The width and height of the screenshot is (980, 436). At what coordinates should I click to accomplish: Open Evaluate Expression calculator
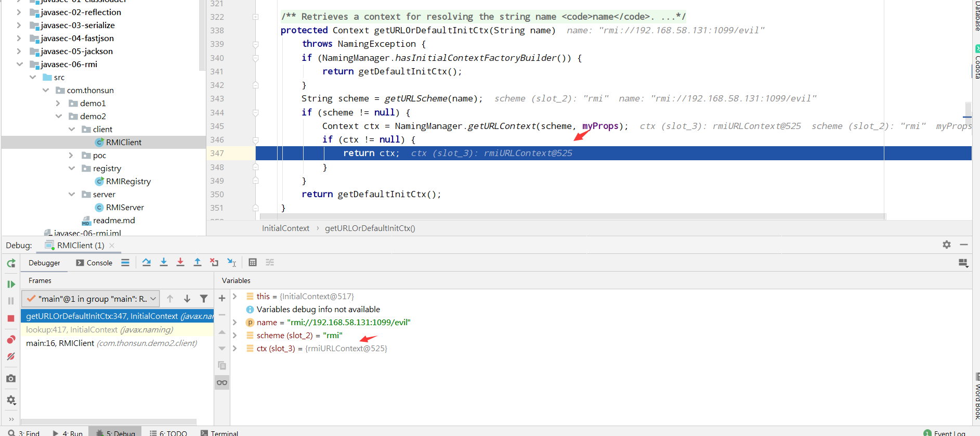tap(253, 263)
